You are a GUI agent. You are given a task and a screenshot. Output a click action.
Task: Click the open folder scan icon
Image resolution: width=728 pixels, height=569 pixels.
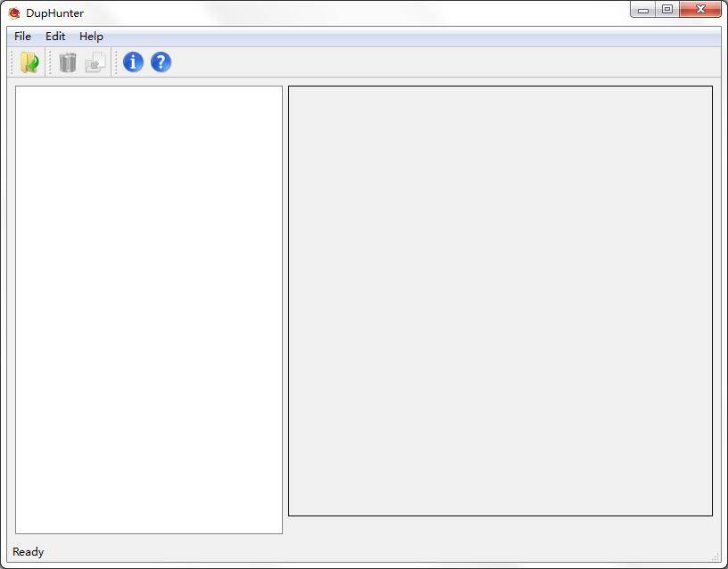click(x=29, y=62)
